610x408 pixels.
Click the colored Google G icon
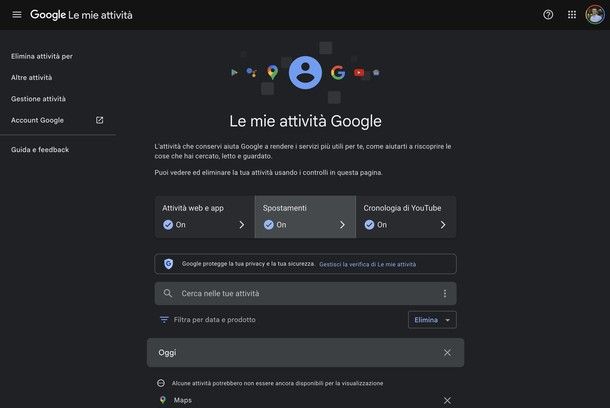coord(338,73)
